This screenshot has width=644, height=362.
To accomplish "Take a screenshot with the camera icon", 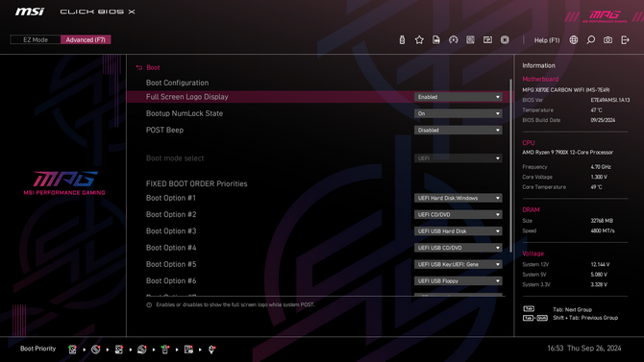I will click(607, 39).
